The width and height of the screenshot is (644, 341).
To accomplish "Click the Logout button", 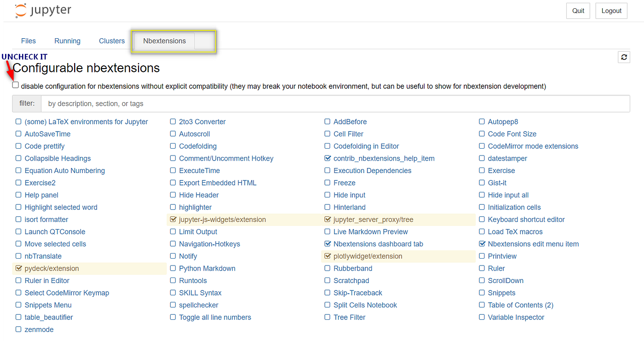I will click(611, 10).
